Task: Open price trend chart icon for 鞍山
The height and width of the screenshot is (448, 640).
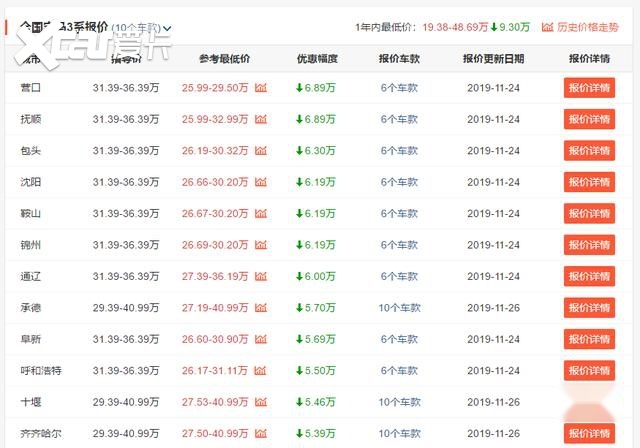Action: [261, 213]
